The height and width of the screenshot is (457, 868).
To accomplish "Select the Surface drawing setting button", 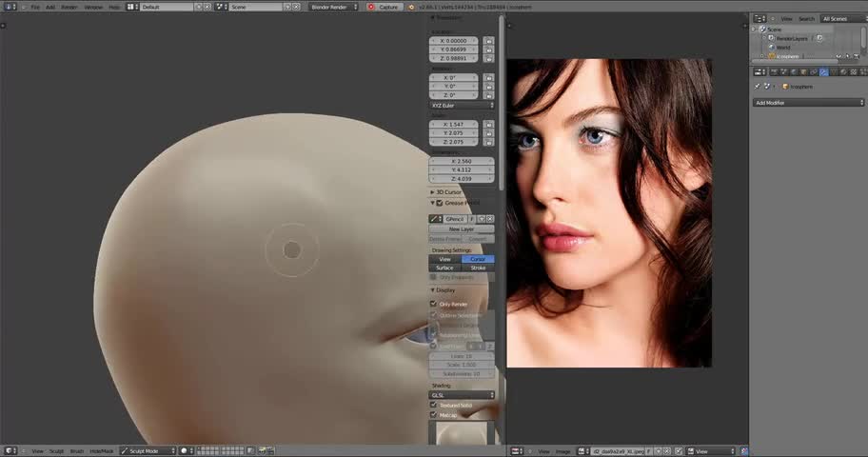I will click(x=444, y=268).
